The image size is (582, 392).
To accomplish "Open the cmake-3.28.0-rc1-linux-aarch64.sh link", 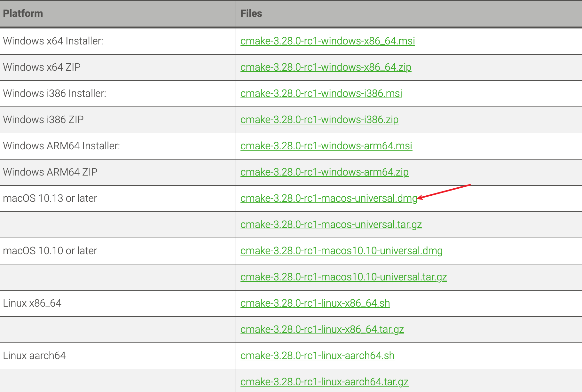I will click(x=317, y=356).
